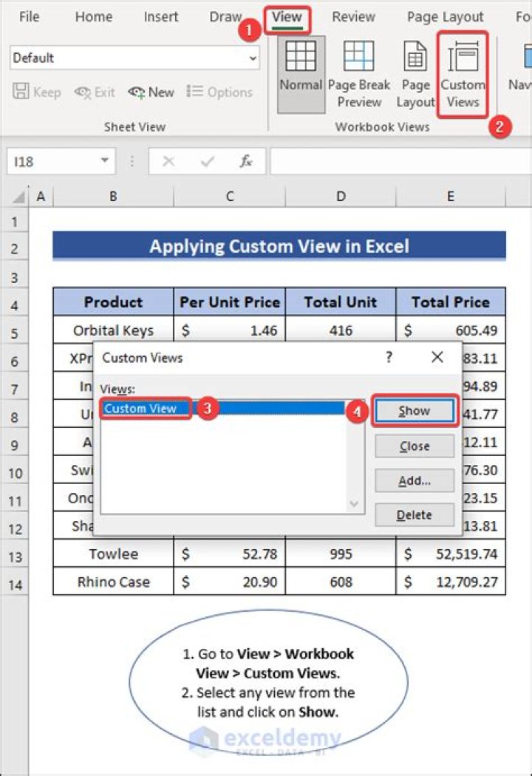Image resolution: width=532 pixels, height=776 pixels.
Task: Click the 'Rhino Case' cell
Action: point(113,582)
